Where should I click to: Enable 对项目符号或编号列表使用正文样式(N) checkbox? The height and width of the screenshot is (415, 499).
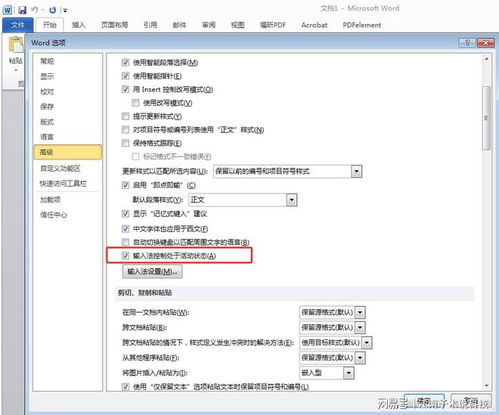[x=125, y=130]
